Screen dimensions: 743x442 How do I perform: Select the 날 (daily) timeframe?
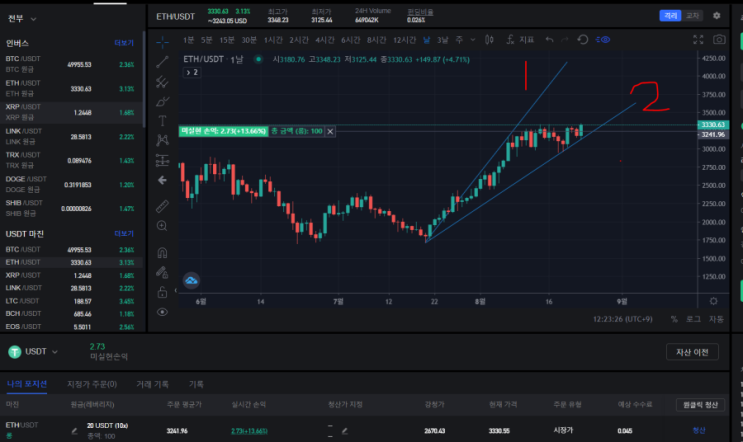point(426,40)
